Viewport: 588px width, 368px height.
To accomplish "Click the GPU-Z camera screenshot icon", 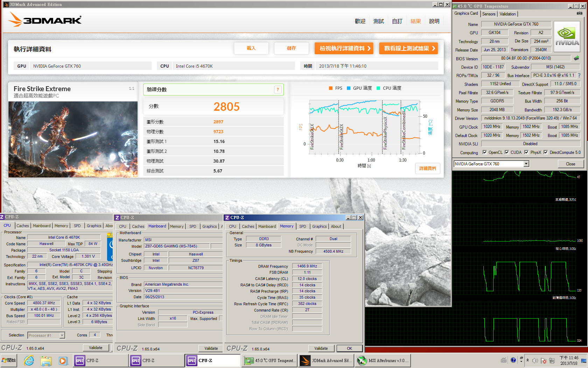I will click(x=580, y=13).
